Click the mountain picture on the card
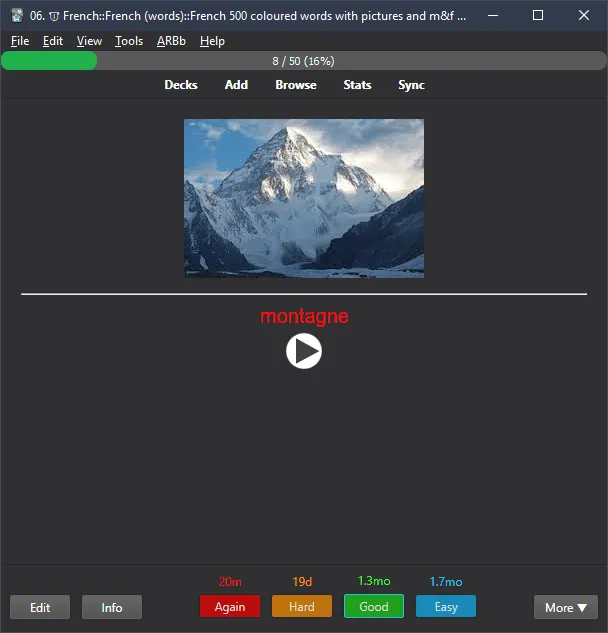608x633 pixels. click(304, 198)
